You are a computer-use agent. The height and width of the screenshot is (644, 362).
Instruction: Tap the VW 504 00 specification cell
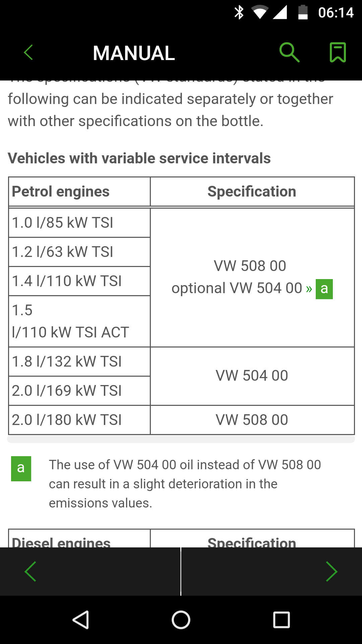tap(252, 376)
